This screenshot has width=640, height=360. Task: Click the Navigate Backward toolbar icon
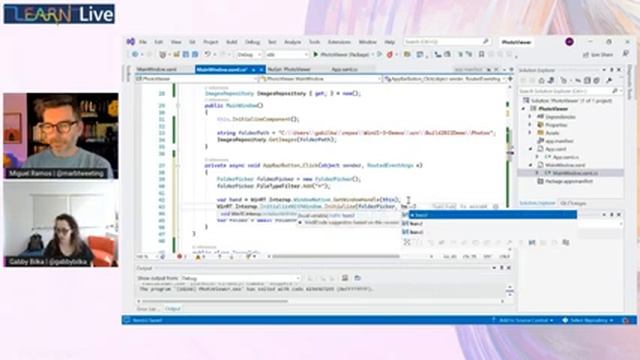point(135,54)
